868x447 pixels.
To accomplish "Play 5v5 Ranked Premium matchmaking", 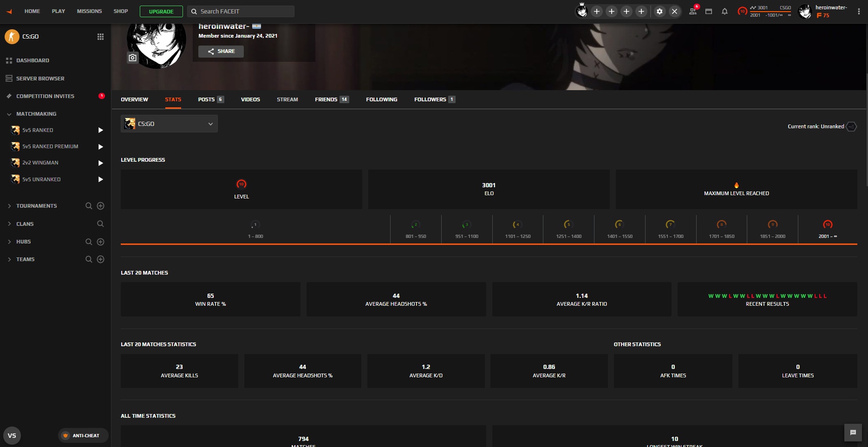I will click(x=100, y=146).
